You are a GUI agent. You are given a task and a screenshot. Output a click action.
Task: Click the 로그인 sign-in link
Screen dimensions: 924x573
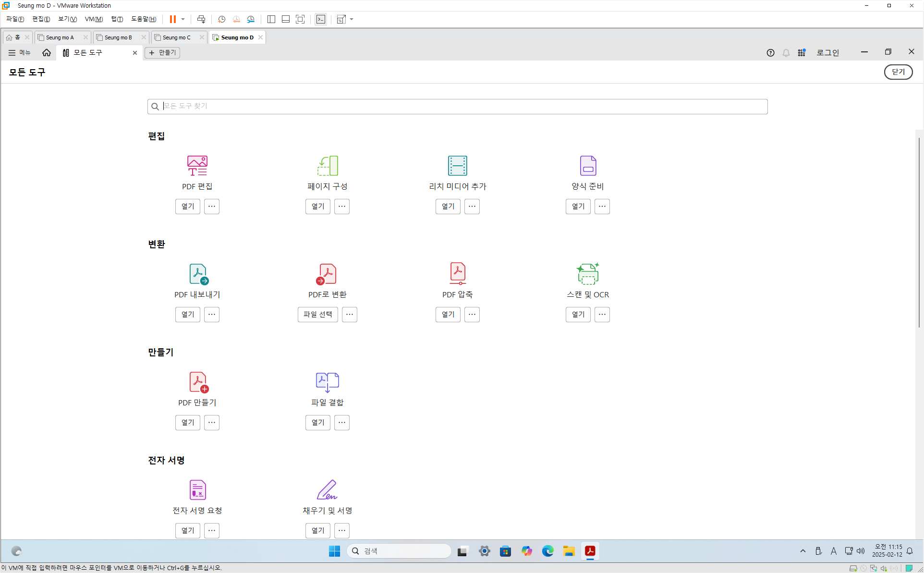827,52
